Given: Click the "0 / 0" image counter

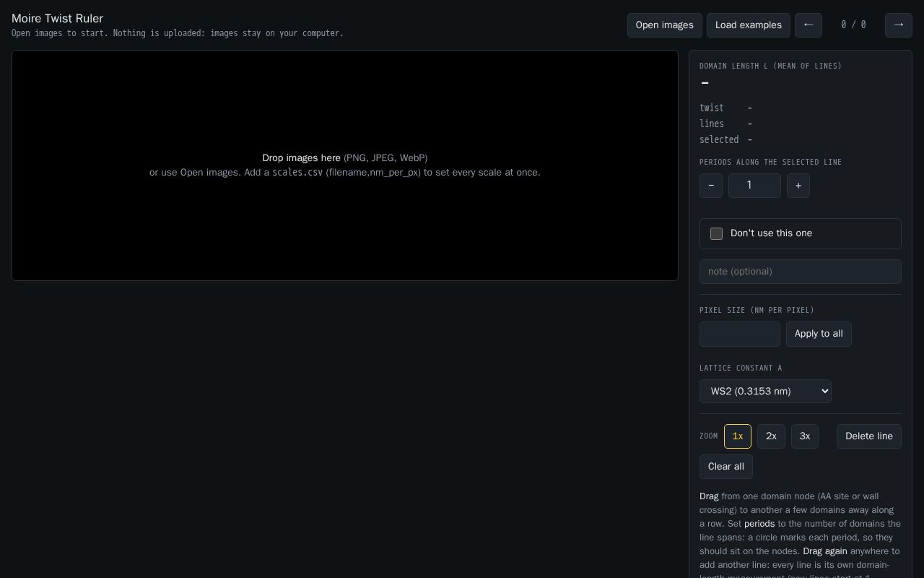Looking at the screenshot, I should (853, 25).
